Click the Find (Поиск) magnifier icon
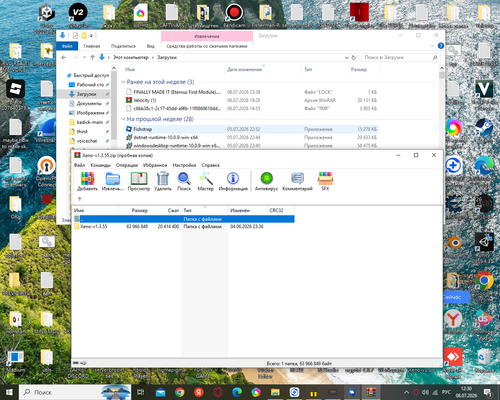The width and height of the screenshot is (500, 400). pyautogui.click(x=184, y=179)
